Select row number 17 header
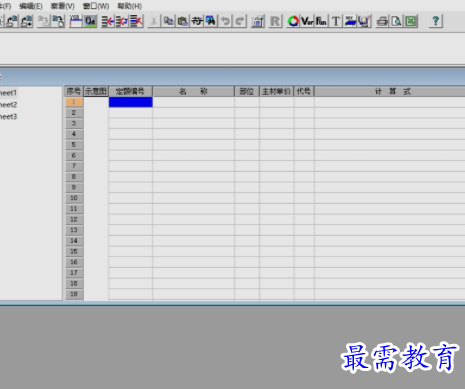This screenshot has width=465, height=389. point(74,273)
